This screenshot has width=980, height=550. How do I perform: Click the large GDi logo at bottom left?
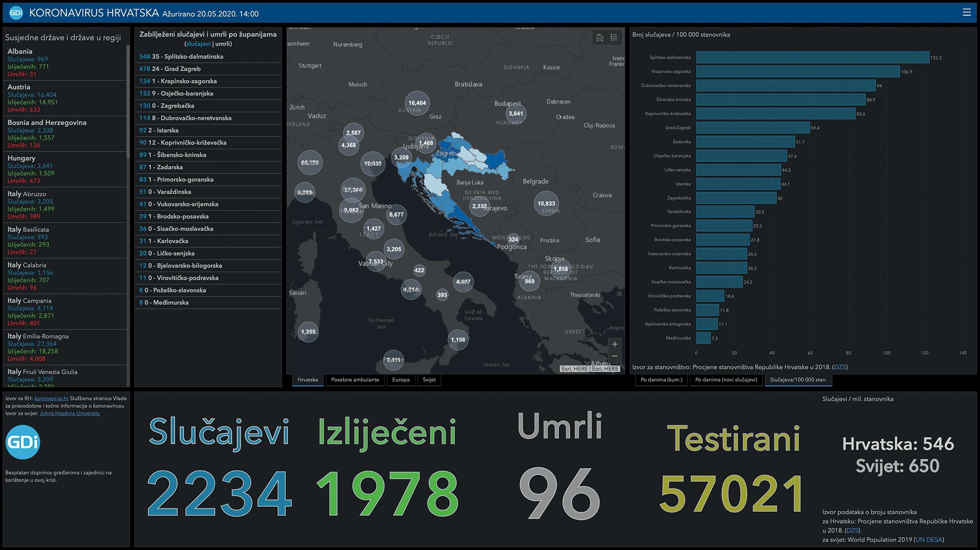pos(23,442)
